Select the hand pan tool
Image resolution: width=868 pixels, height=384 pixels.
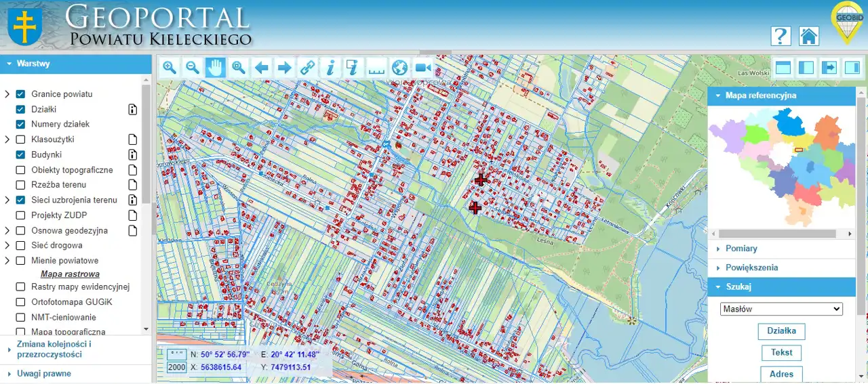[216, 68]
